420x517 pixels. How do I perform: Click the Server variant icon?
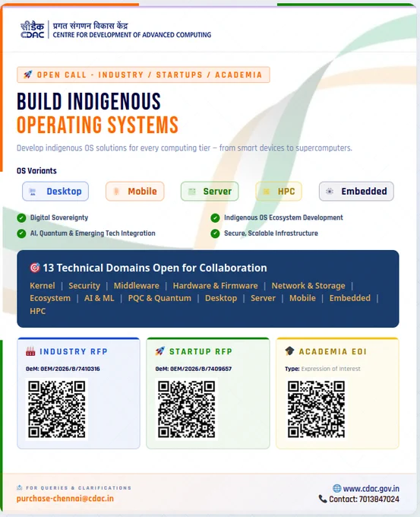(191, 192)
